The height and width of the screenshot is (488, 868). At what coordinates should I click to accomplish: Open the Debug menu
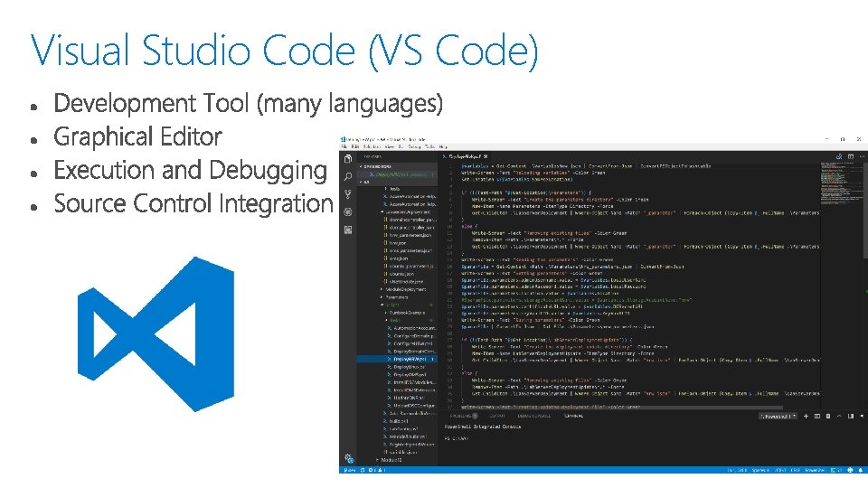[414, 146]
